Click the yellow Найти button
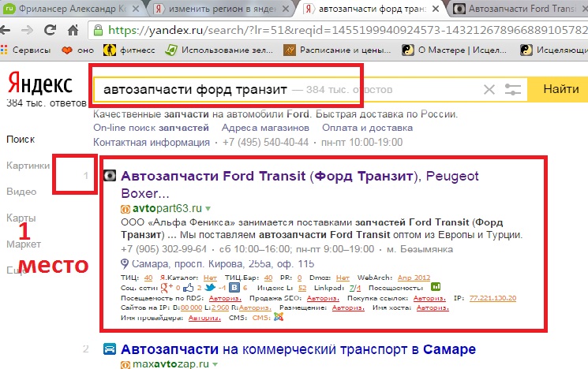Viewport: 588px width, 369px height. (x=558, y=90)
